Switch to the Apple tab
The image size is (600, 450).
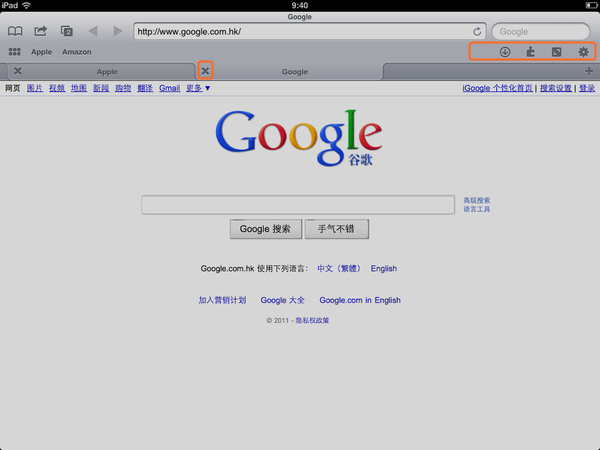tap(107, 72)
